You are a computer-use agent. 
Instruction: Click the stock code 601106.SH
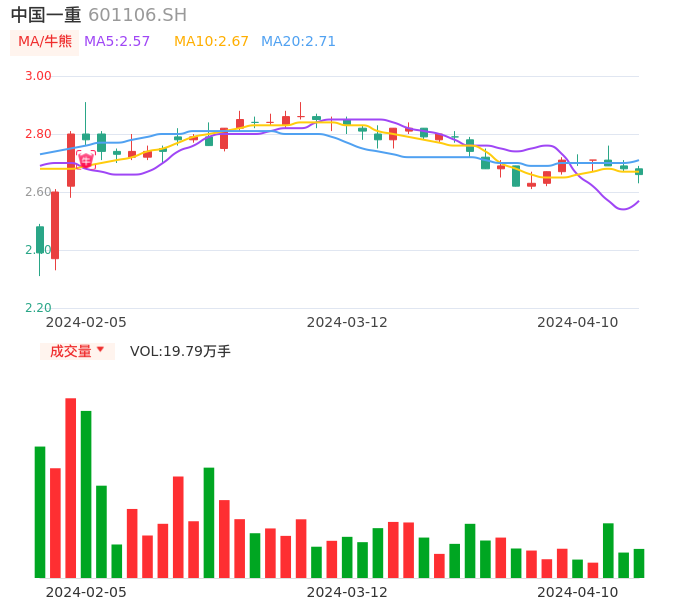pos(137,15)
